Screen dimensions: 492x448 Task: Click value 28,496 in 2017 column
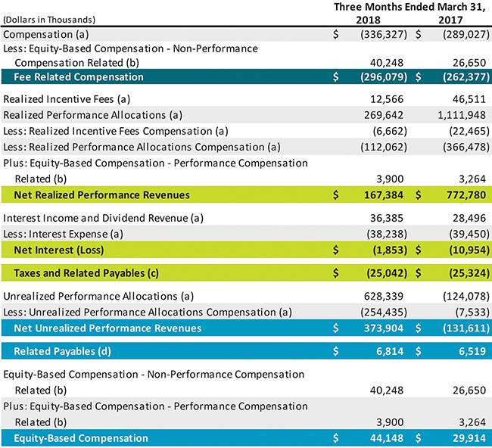469,218
